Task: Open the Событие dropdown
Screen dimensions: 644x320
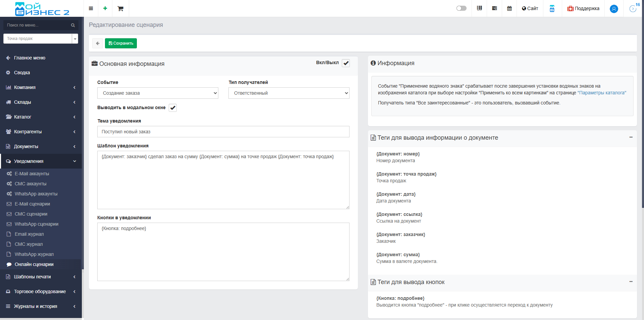Action: 158,93
